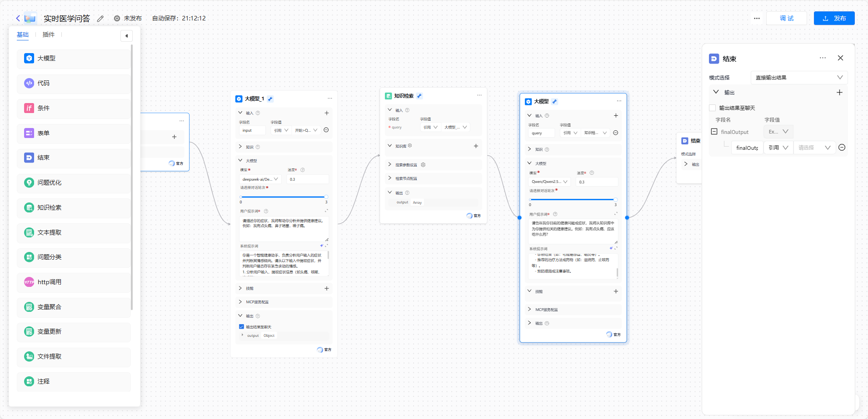
Task: Click the 调试 debug button
Action: [787, 18]
